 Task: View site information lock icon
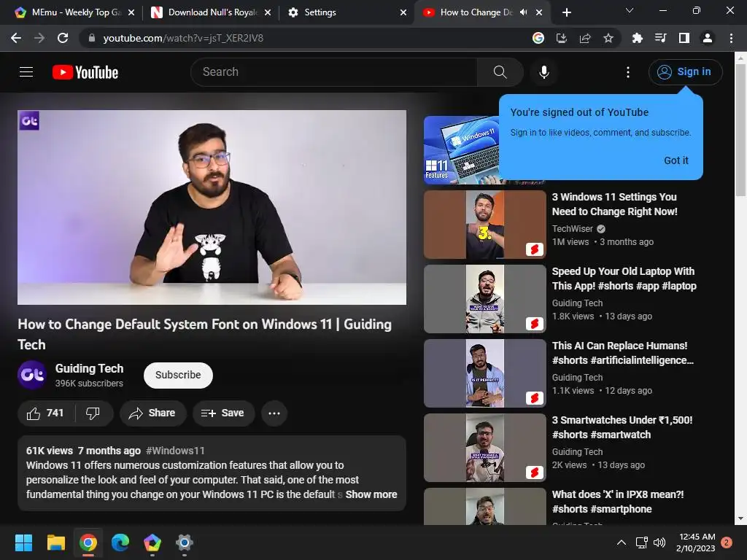pyautogui.click(x=92, y=38)
